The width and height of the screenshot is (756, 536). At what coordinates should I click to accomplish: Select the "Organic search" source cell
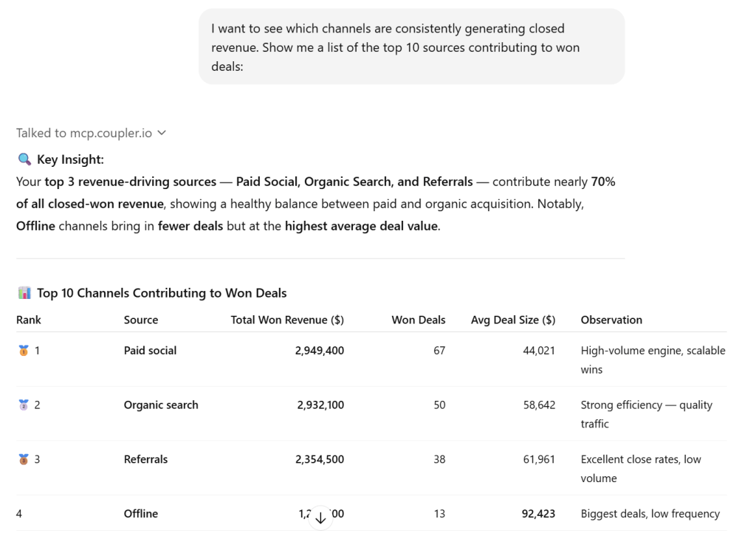161,405
